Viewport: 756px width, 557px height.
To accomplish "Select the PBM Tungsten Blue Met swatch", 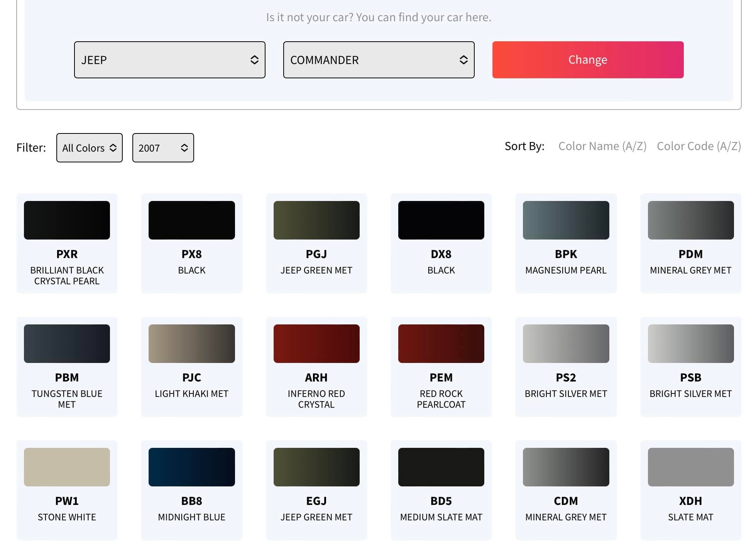I will pyautogui.click(x=67, y=344).
